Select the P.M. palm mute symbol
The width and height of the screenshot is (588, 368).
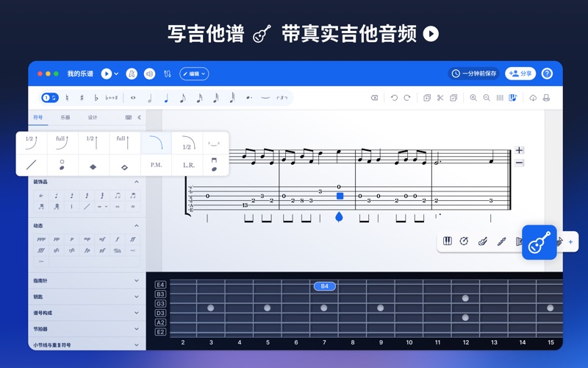click(156, 165)
